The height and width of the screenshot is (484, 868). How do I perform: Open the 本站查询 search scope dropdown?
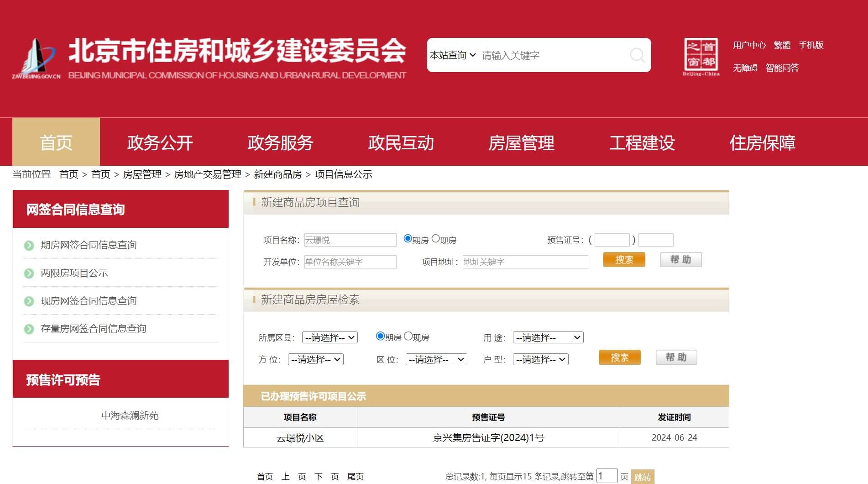click(453, 55)
